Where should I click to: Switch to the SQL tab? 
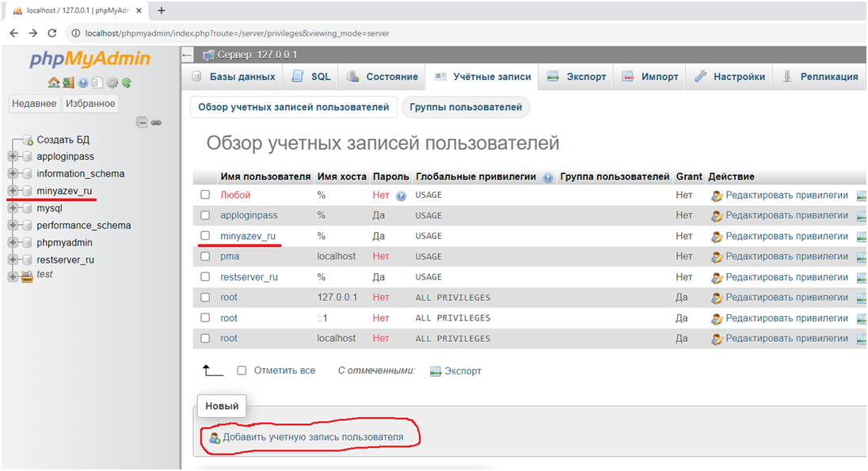(311, 77)
